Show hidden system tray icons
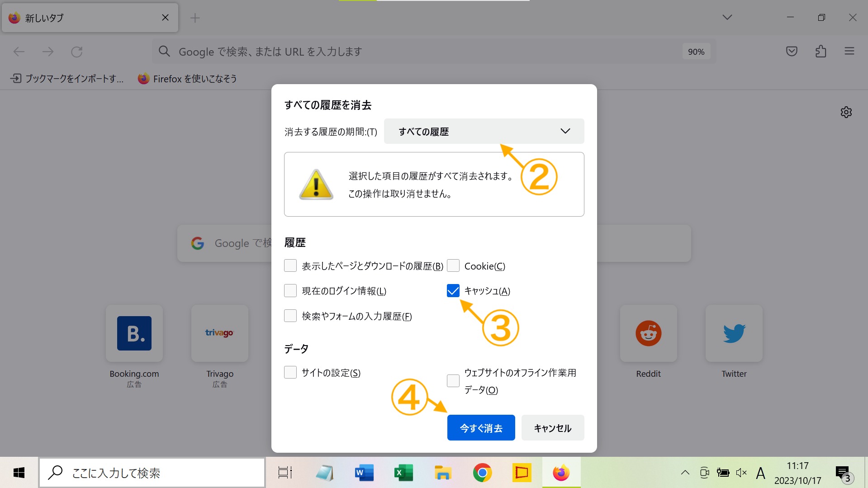Screen dimensions: 868x488 tap(685, 473)
